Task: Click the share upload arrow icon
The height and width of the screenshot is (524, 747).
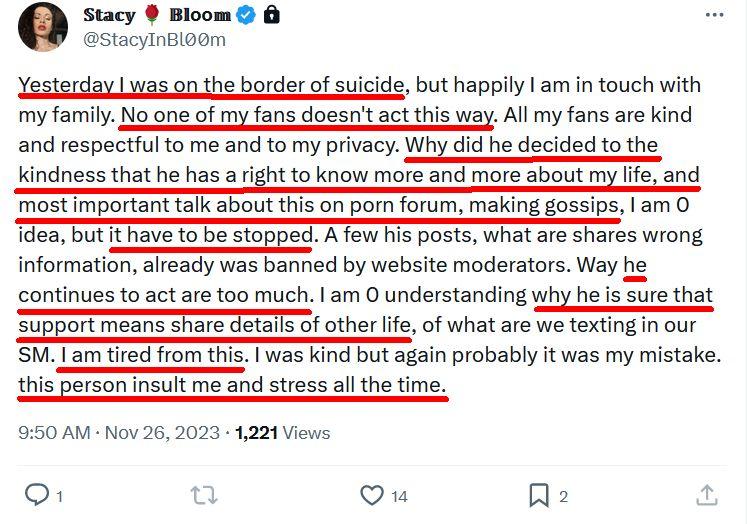Action: [706, 495]
